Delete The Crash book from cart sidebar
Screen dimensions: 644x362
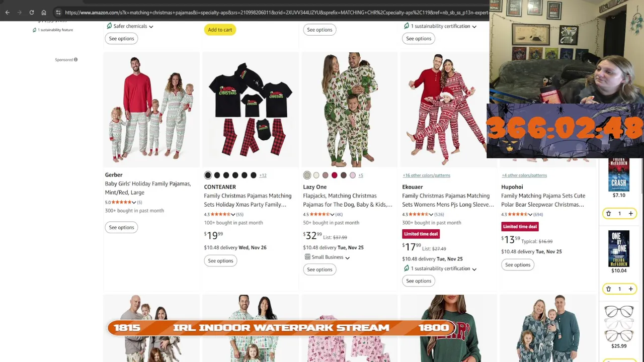(608, 214)
